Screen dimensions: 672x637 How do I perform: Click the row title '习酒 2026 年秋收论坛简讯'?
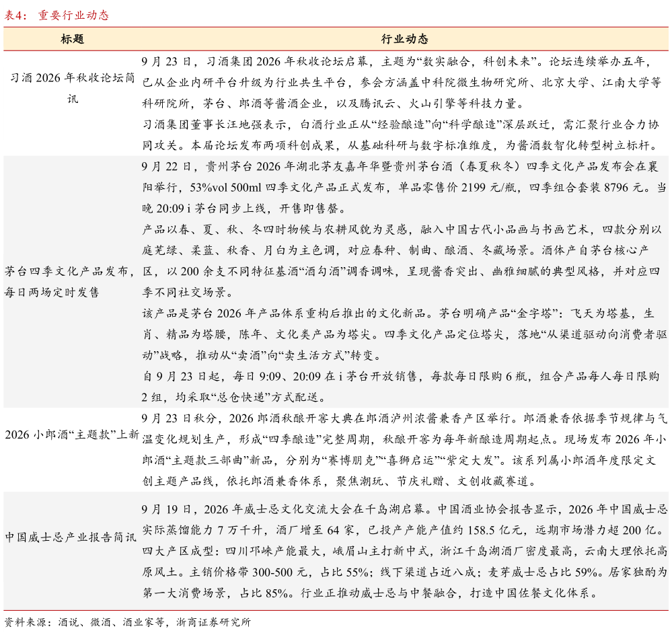click(72, 88)
